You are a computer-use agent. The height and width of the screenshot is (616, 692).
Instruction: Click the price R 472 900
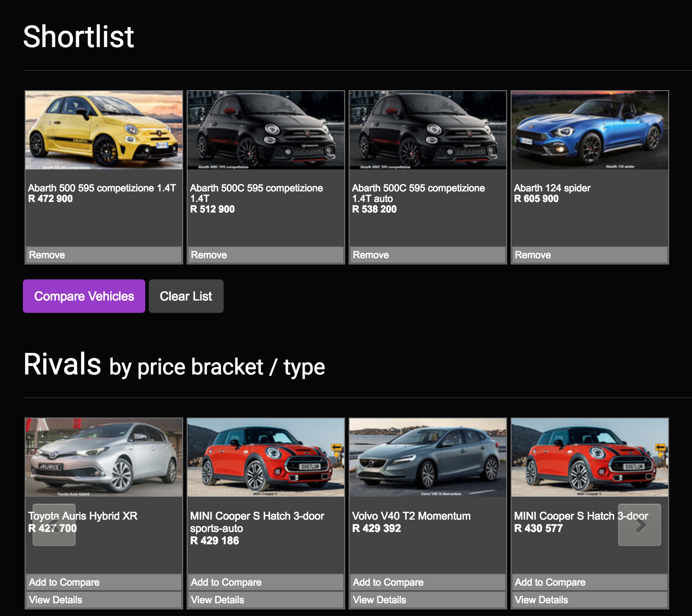tap(51, 198)
